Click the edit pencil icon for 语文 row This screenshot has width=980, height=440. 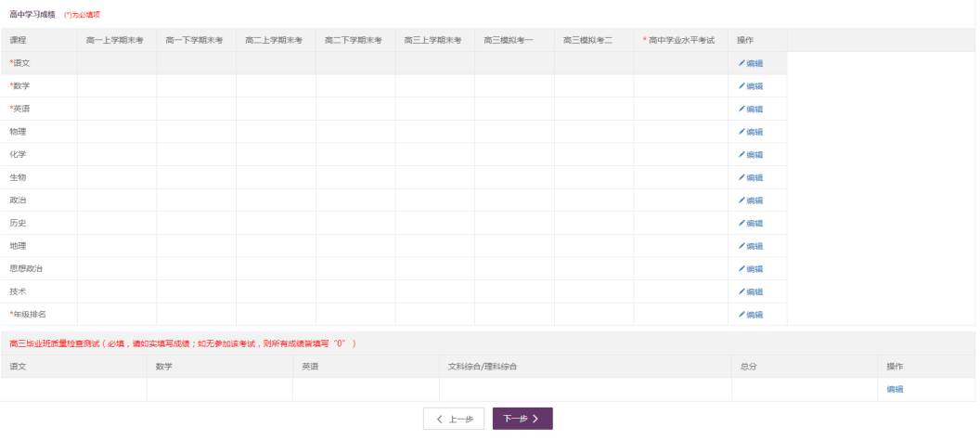(741, 63)
